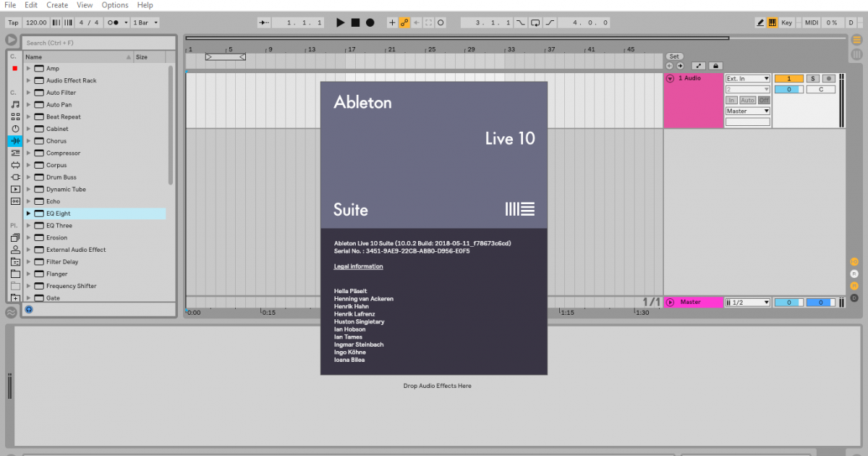
Task: Open Master output routing dropdown
Action: point(748,111)
